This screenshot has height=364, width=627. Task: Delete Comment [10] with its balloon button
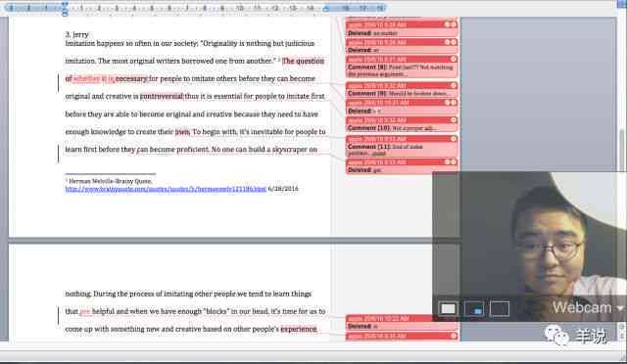pos(454,120)
